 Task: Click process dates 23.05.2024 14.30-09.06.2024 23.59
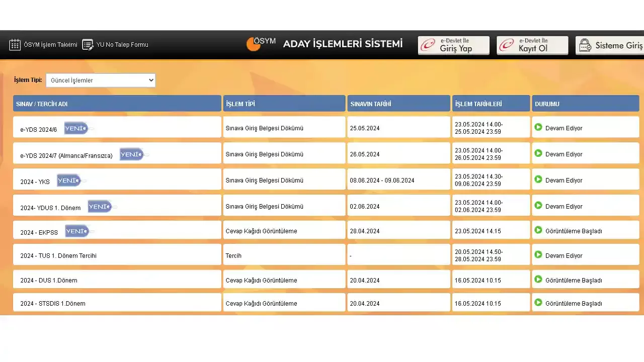coord(479,180)
